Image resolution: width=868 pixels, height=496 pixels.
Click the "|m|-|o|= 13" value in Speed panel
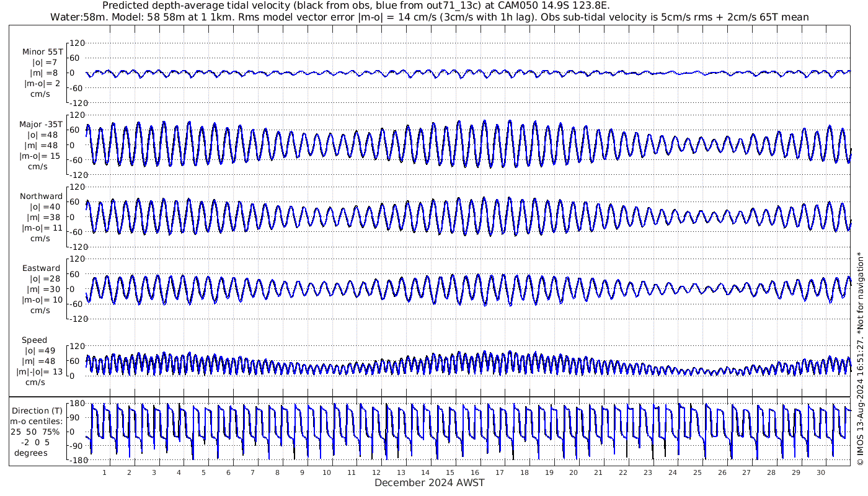[40, 372]
